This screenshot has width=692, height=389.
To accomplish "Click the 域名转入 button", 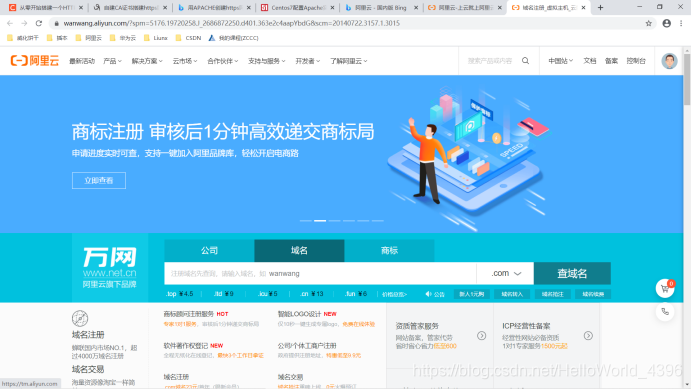I will [512, 294].
